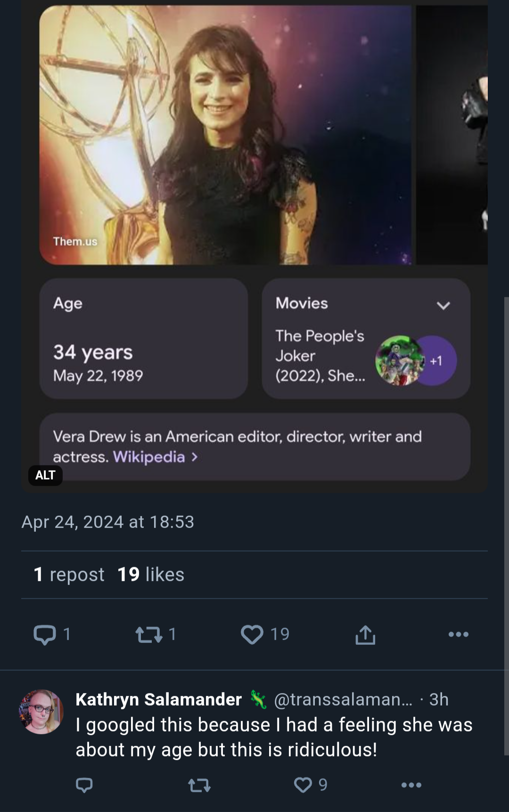Viewport: 509px width, 812px height.
Task: View the list of 19 likes
Action: click(x=151, y=575)
